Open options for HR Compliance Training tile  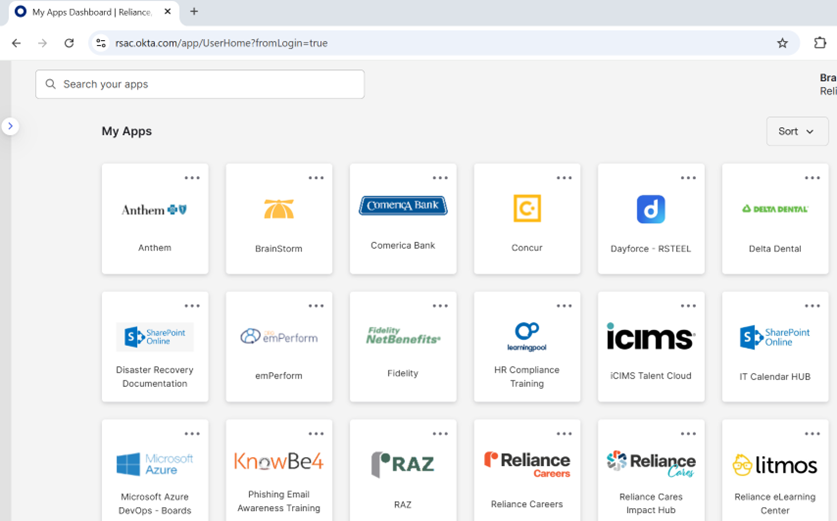pos(564,306)
